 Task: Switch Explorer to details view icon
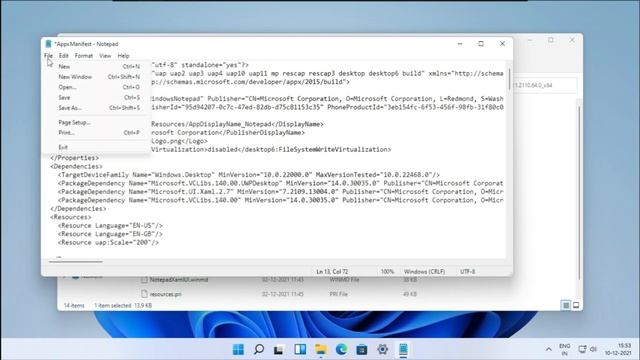(566, 305)
